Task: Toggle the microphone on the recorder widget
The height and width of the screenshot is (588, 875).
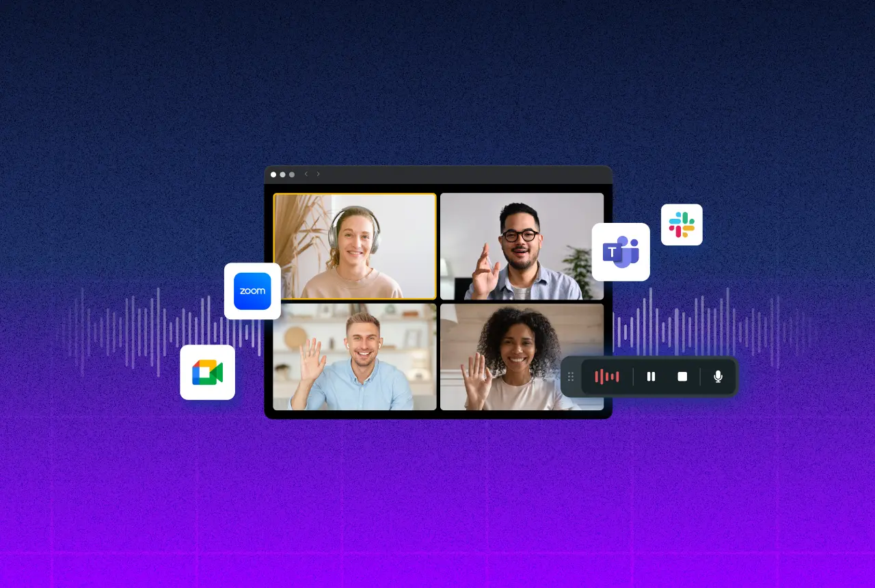Action: tap(718, 376)
